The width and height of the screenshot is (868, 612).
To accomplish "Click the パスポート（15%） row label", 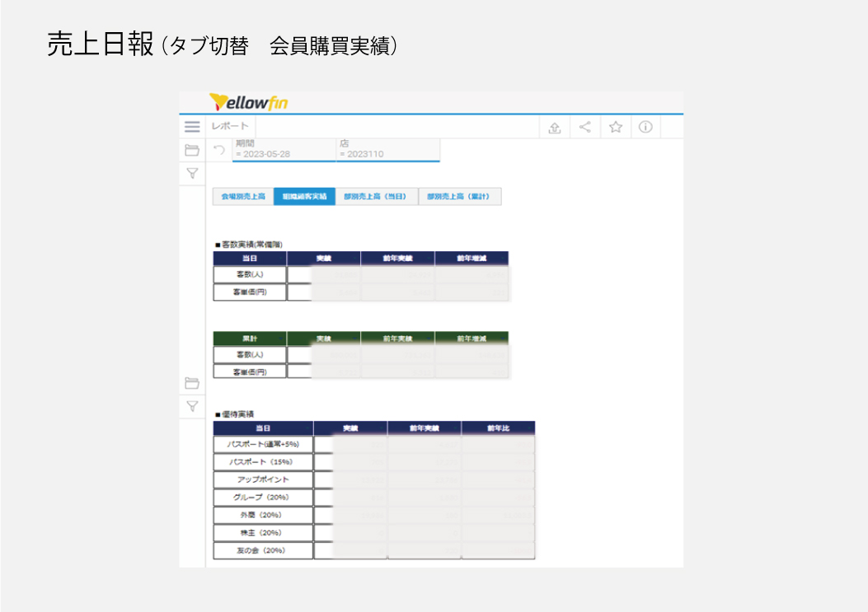I will tap(263, 462).
